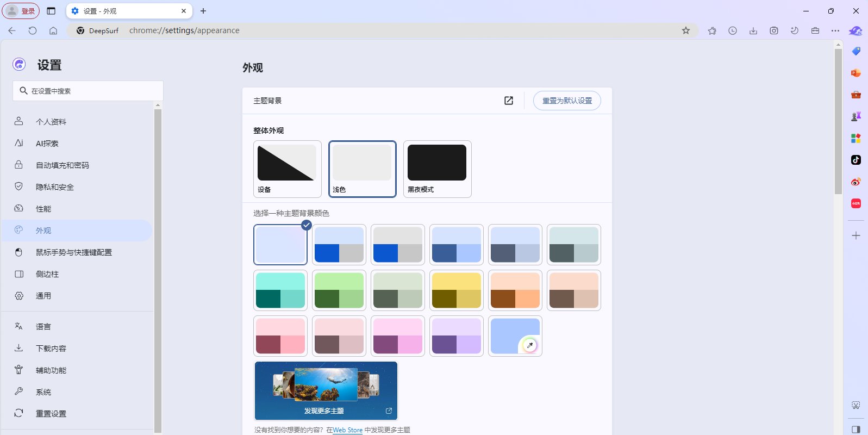Toggle night mode moon icon
Viewport: 868px width, 435px height.
795,31
